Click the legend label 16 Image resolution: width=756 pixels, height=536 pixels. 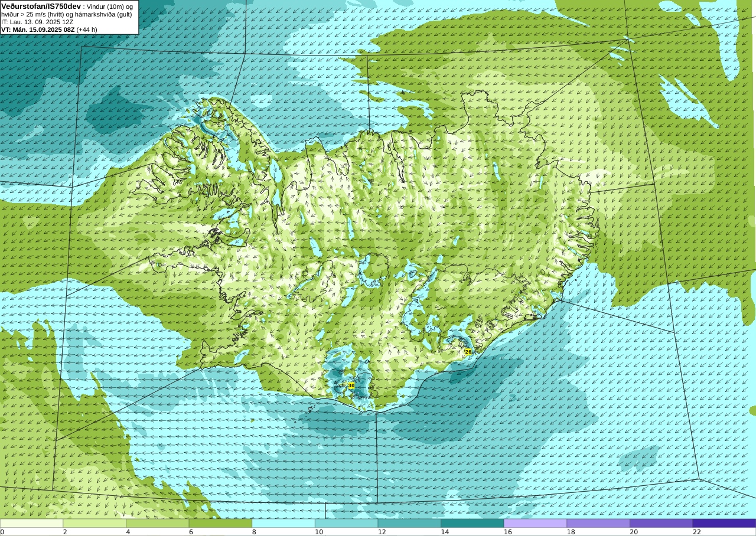pos(508,532)
